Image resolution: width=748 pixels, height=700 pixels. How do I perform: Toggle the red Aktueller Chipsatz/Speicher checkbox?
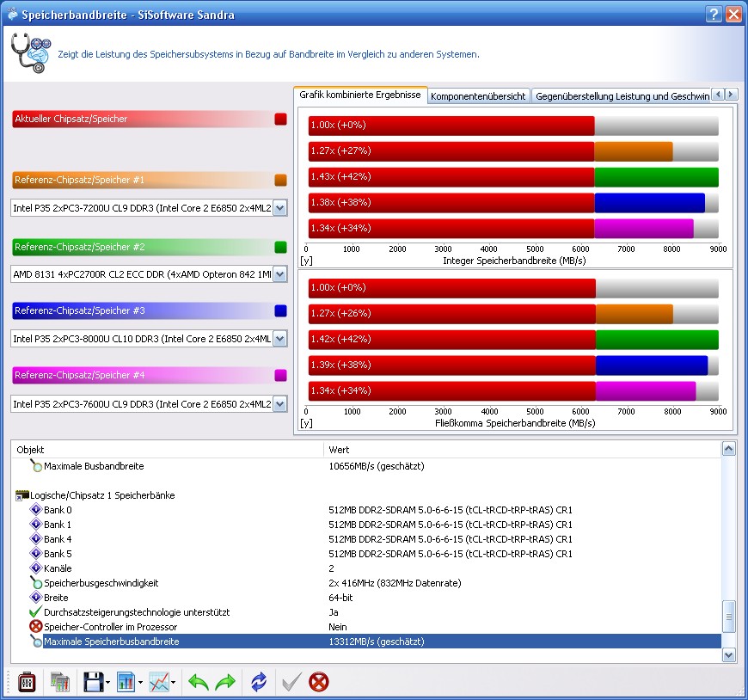tap(281, 120)
